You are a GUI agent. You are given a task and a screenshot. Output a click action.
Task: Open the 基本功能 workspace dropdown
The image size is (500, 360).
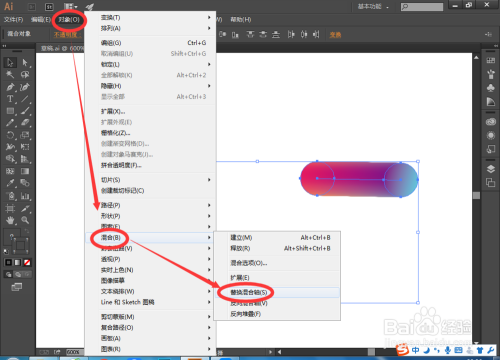coord(373,7)
